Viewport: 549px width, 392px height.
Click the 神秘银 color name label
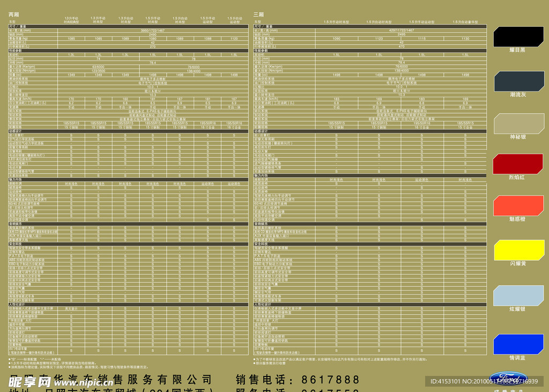click(518, 137)
